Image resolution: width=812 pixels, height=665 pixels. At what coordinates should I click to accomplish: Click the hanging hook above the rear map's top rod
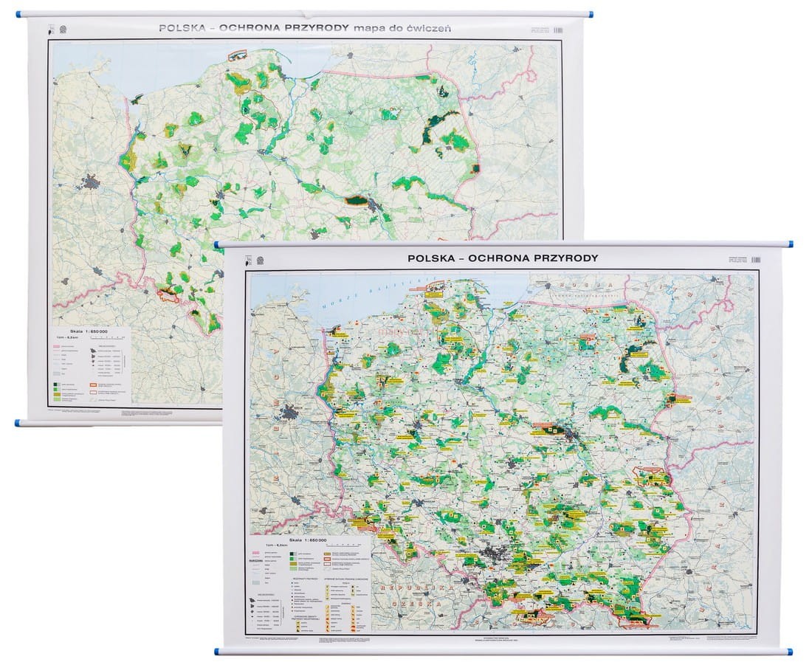[x=306, y=15]
